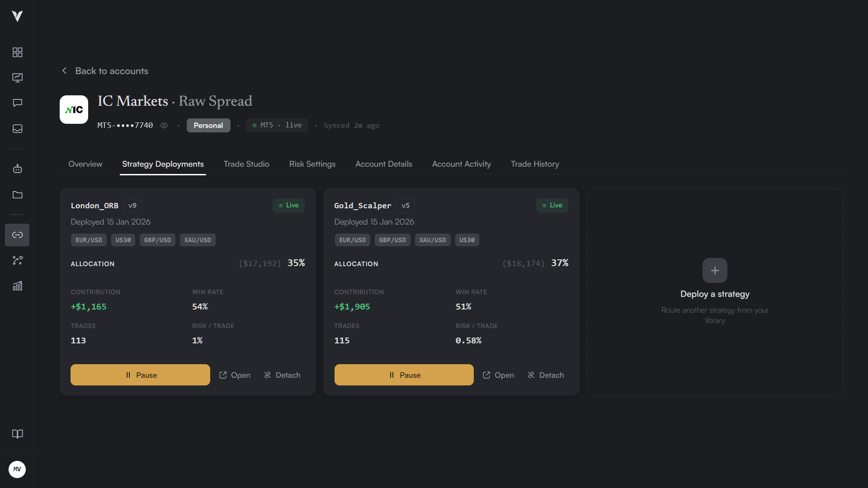This screenshot has height=488, width=868.
Task: Click the Live status on Gold_Scalper card
Action: pos(552,206)
